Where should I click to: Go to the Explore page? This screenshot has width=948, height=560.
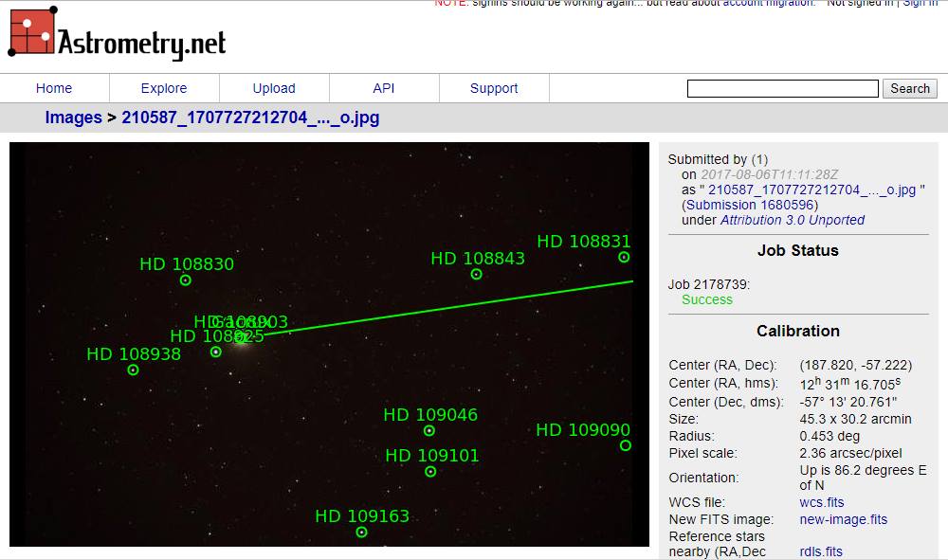tap(164, 88)
